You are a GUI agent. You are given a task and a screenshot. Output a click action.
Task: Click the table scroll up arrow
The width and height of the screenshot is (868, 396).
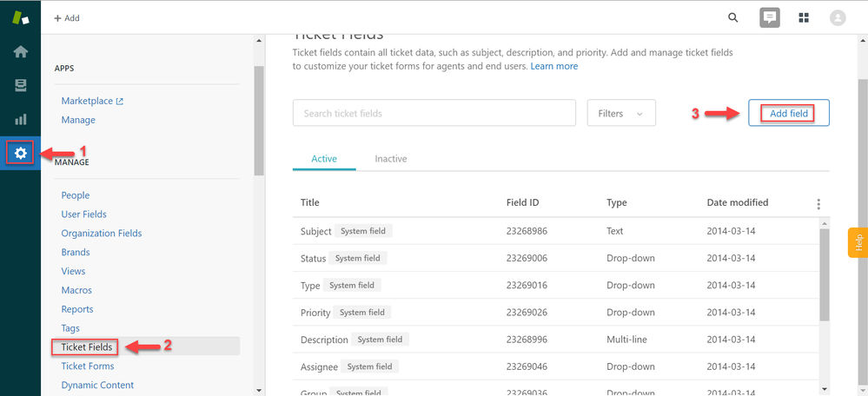(x=825, y=223)
